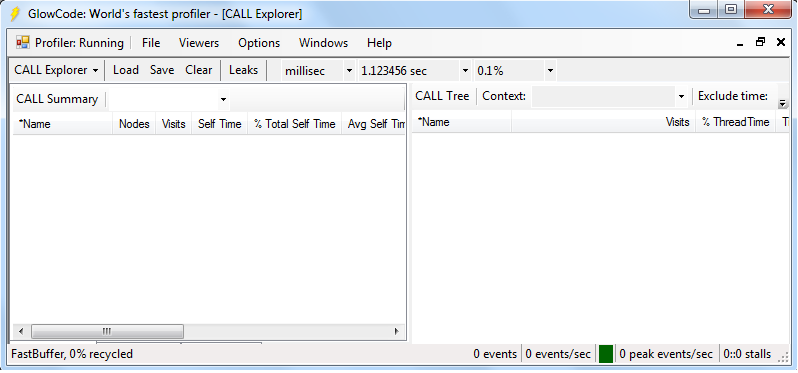Click the Exclude time label
The width and height of the screenshot is (798, 373).
[x=733, y=96]
